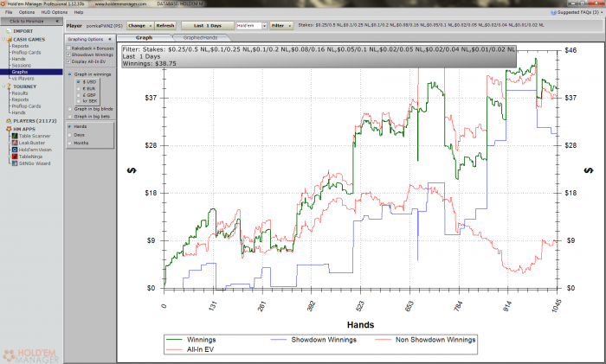This screenshot has width=606, height=364.
Task: Click the CASH GAMES money icon
Action: click(9, 40)
